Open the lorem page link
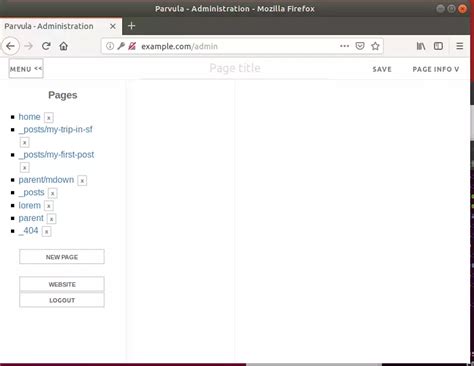Screen dimensions: 474x366 tap(30, 205)
